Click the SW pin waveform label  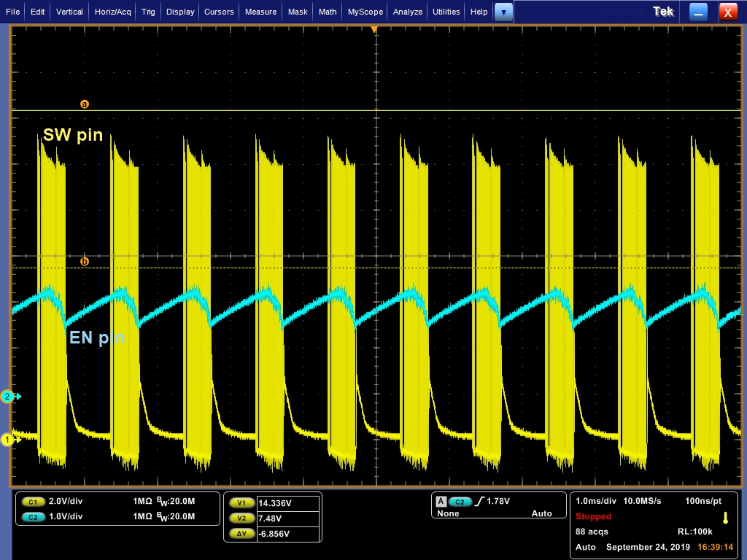[x=73, y=135]
